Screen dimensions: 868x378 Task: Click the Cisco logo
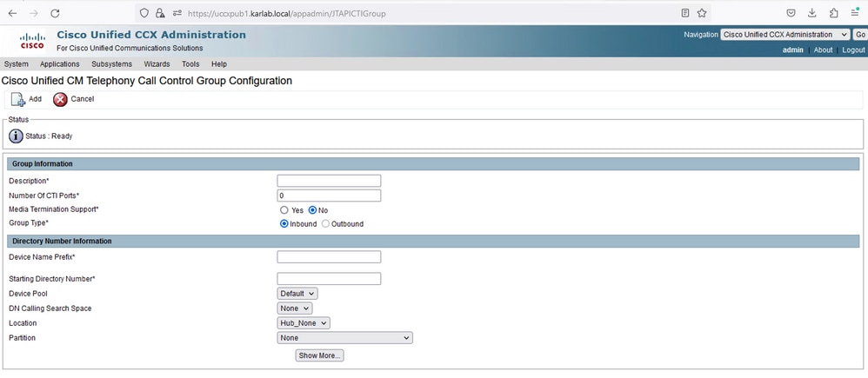pyautogui.click(x=32, y=40)
